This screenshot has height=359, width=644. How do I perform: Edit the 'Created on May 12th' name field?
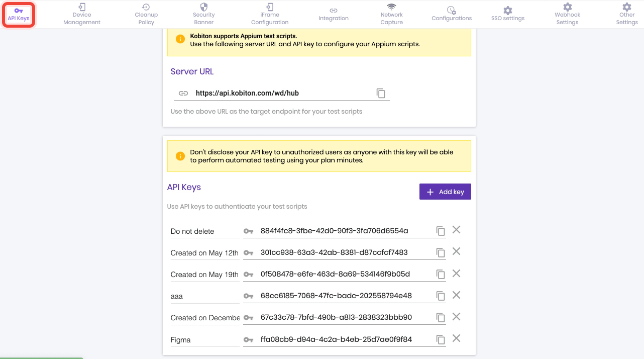[205, 253]
